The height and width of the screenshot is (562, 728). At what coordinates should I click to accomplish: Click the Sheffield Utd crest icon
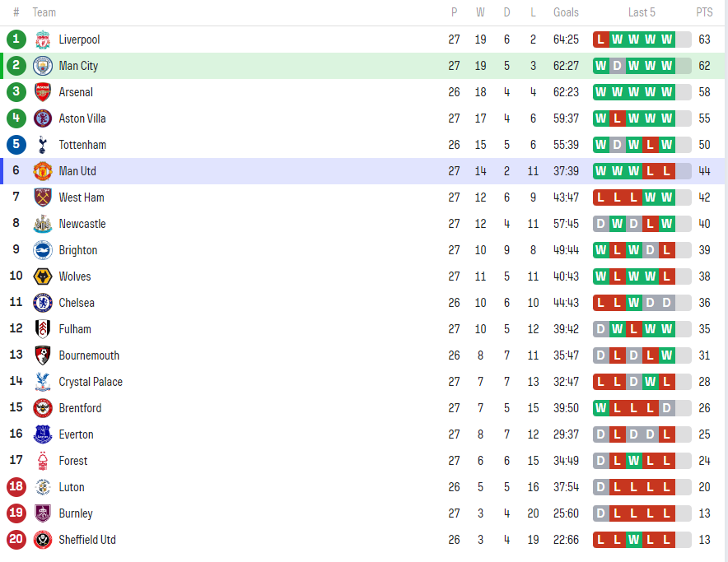43,540
